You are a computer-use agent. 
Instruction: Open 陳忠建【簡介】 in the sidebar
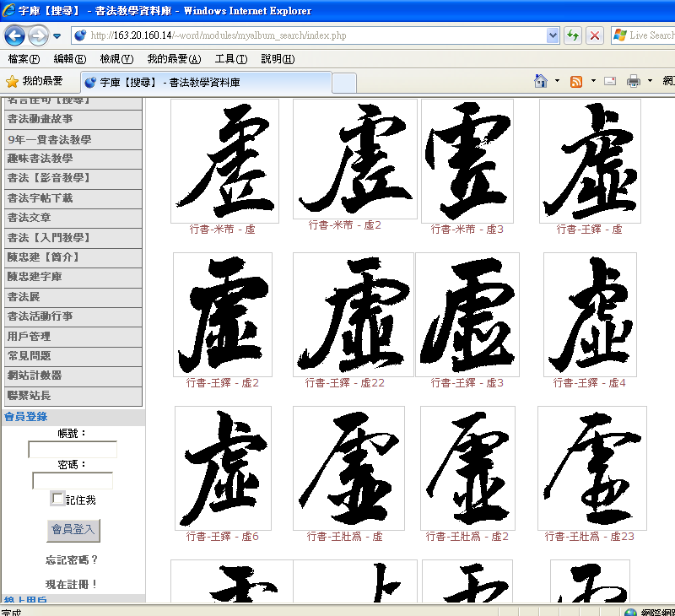point(73,257)
